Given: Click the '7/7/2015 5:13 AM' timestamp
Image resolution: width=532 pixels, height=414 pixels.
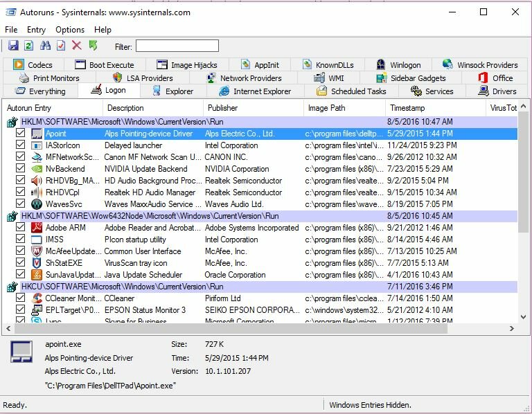Looking at the screenshot, I should coord(418,263).
